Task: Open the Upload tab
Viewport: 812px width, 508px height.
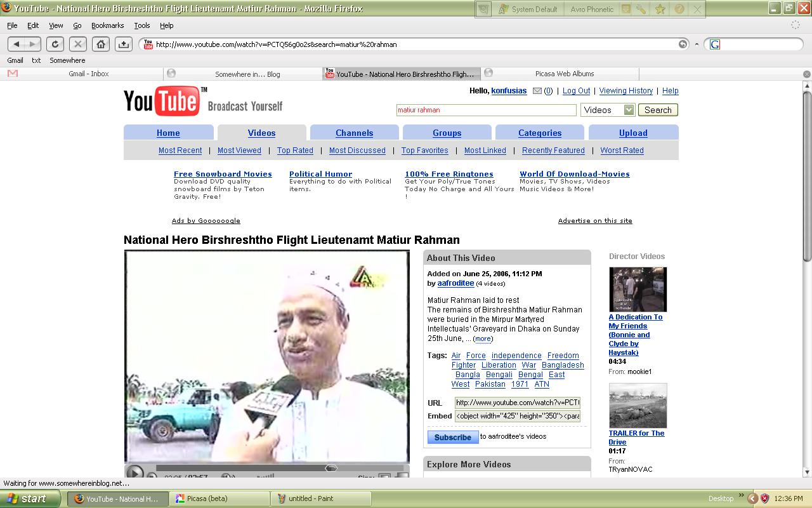Action: point(633,133)
